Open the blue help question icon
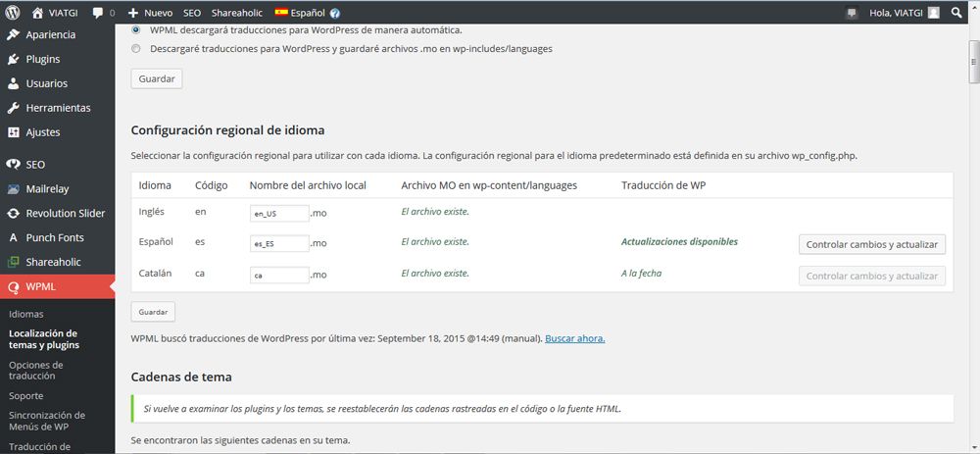Screen dimensions: 980x454 (335, 13)
